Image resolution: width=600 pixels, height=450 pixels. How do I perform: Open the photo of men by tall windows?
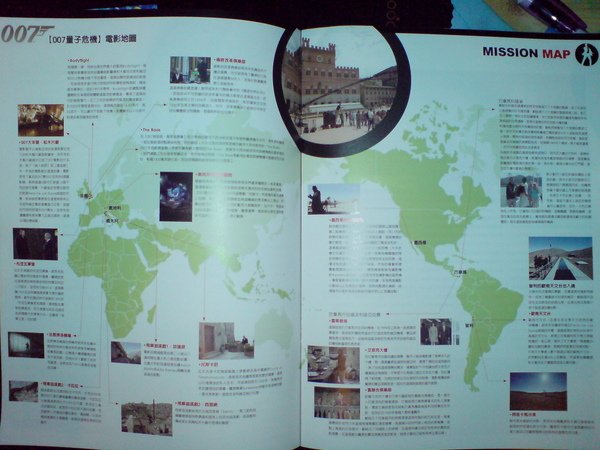pyautogui.click(x=190, y=70)
